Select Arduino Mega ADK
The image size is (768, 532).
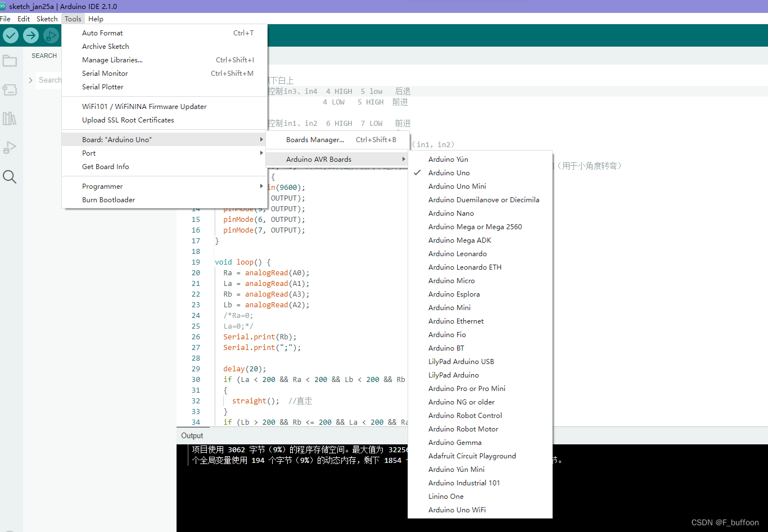(x=480, y=240)
